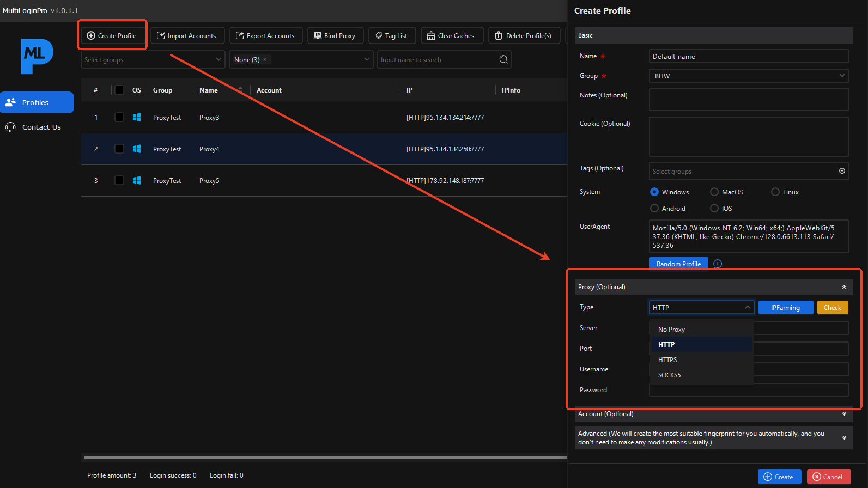Viewport: 868px width, 488px height.
Task: Click the Default name input field
Action: click(749, 56)
